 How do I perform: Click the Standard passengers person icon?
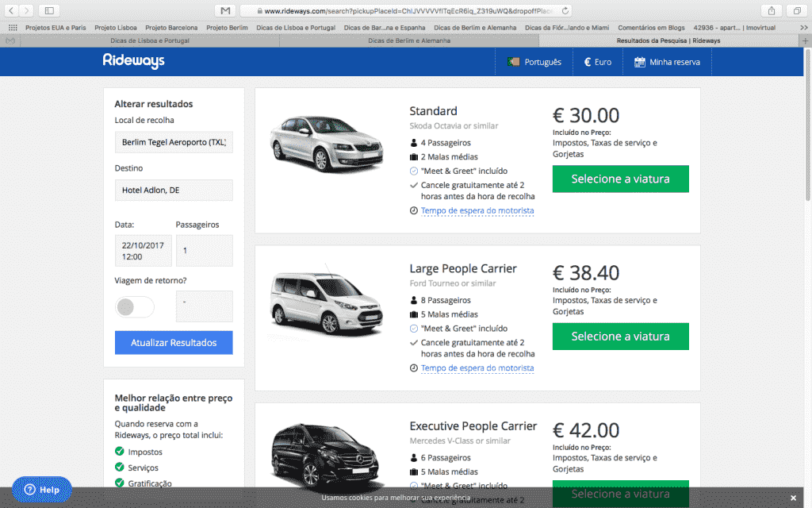pos(414,143)
